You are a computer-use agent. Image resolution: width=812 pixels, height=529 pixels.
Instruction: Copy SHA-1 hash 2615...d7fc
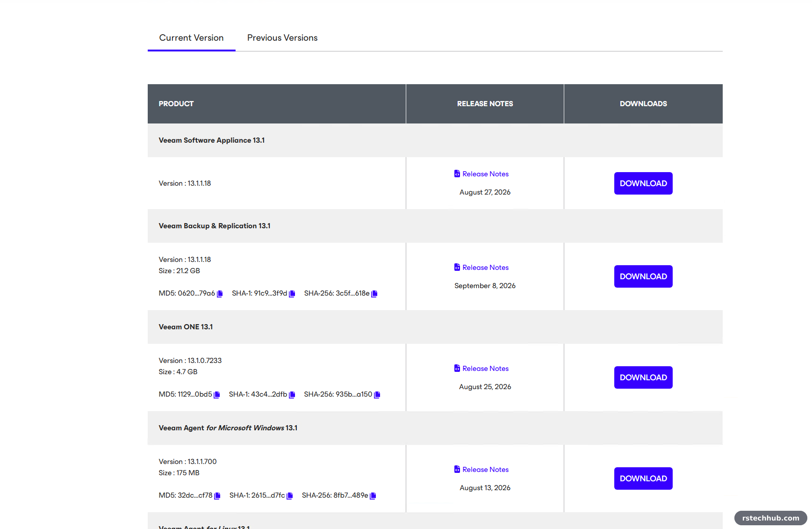tap(290, 496)
